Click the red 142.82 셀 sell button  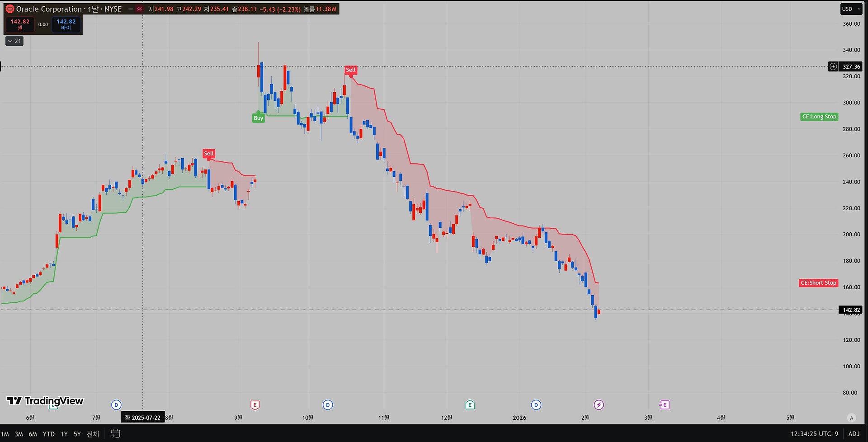click(x=20, y=24)
